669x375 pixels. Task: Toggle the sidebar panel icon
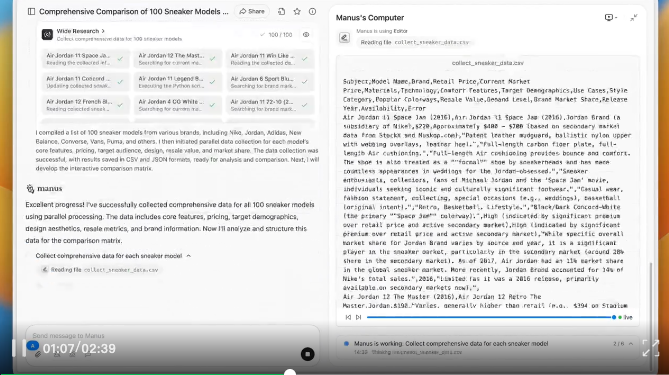[31, 12]
